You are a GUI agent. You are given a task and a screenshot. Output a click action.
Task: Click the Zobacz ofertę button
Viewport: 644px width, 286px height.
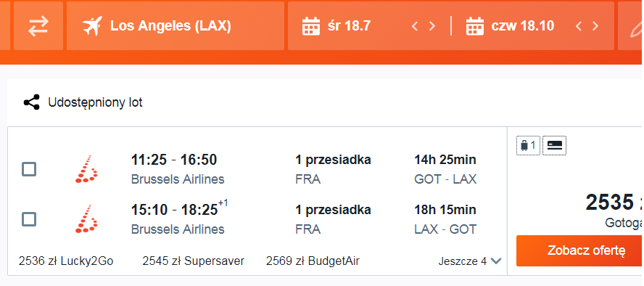(580, 250)
